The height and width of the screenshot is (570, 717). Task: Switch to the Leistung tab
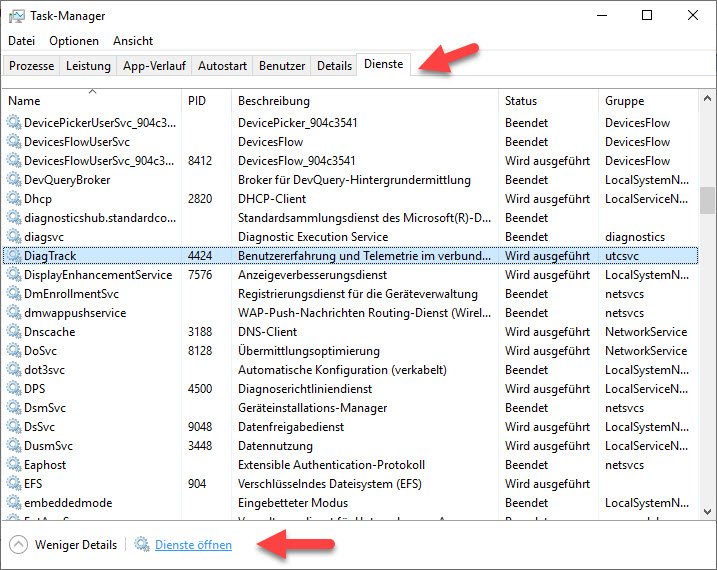coord(89,66)
